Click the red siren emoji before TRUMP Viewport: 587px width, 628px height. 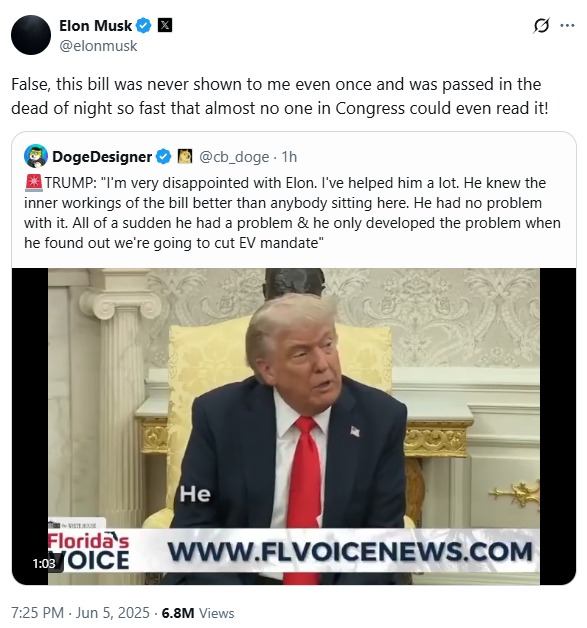pyautogui.click(x=34, y=183)
